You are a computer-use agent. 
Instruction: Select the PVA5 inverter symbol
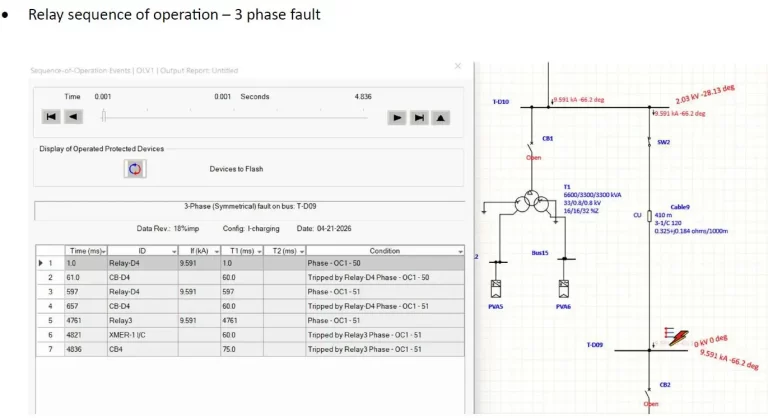pos(496,289)
